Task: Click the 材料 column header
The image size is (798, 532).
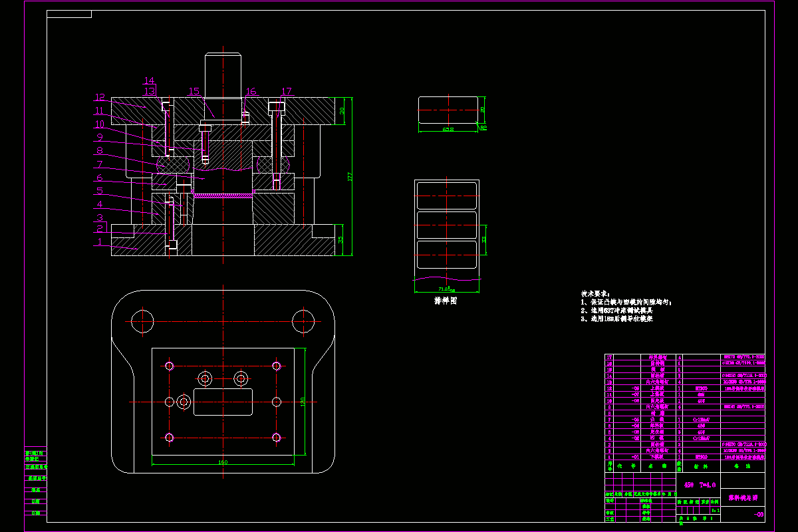Action: (701, 466)
